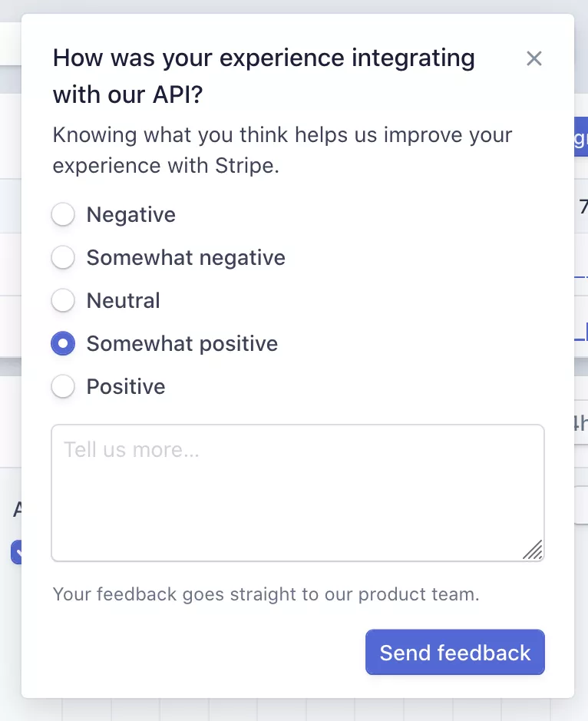
Task: Click the "7" value visible behind the modal
Action: (x=582, y=207)
